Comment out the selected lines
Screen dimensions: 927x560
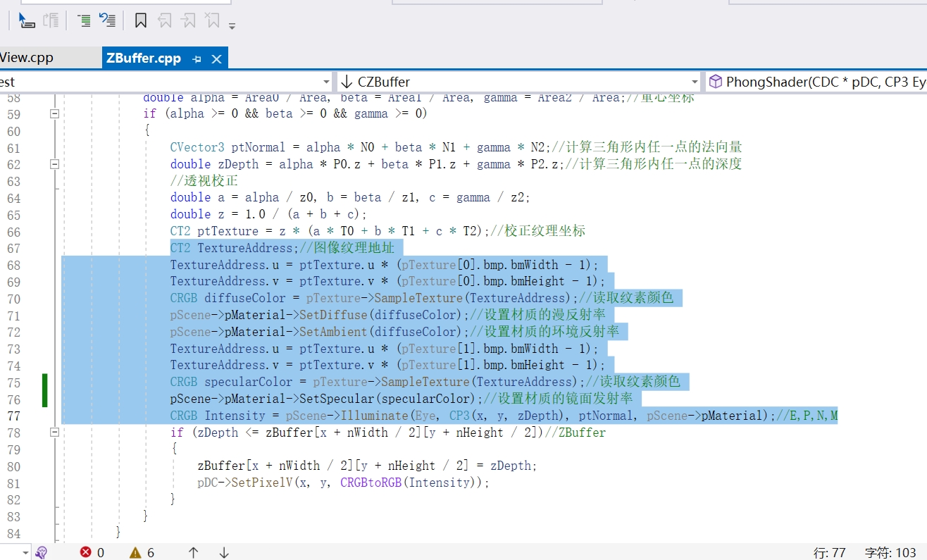(x=84, y=20)
